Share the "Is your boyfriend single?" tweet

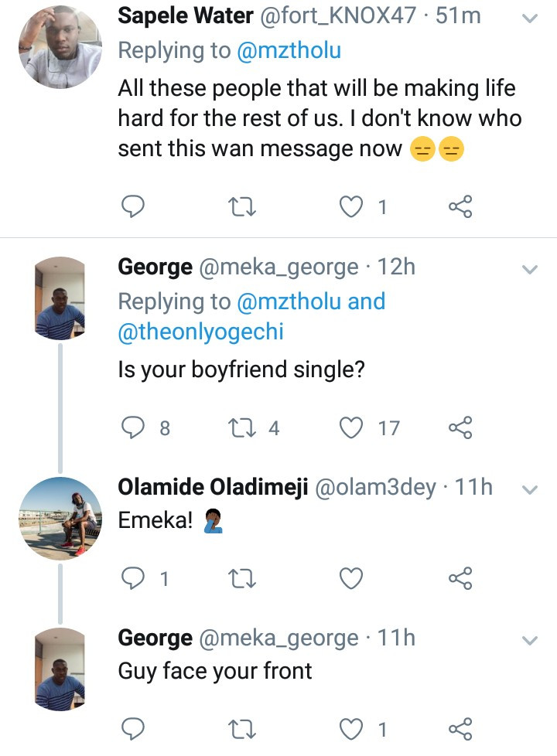click(x=460, y=427)
